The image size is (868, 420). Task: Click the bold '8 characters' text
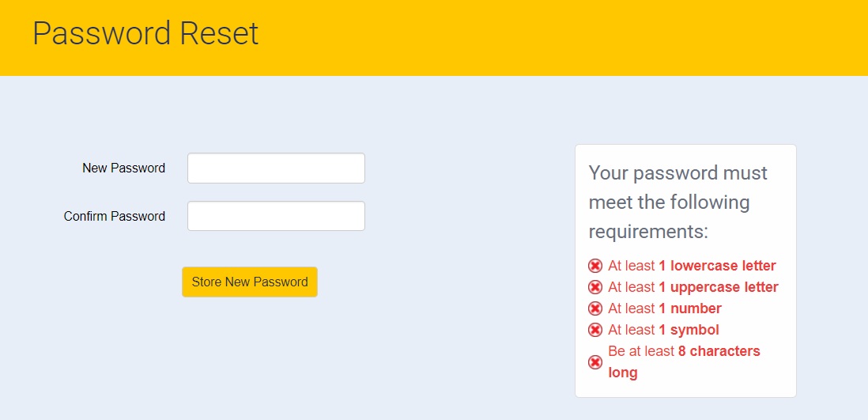(x=719, y=351)
